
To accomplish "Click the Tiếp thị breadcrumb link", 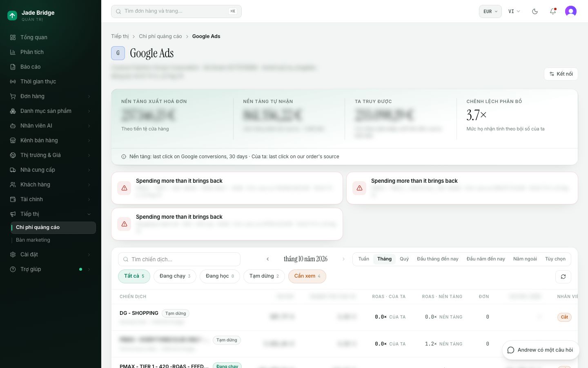I will point(120,36).
